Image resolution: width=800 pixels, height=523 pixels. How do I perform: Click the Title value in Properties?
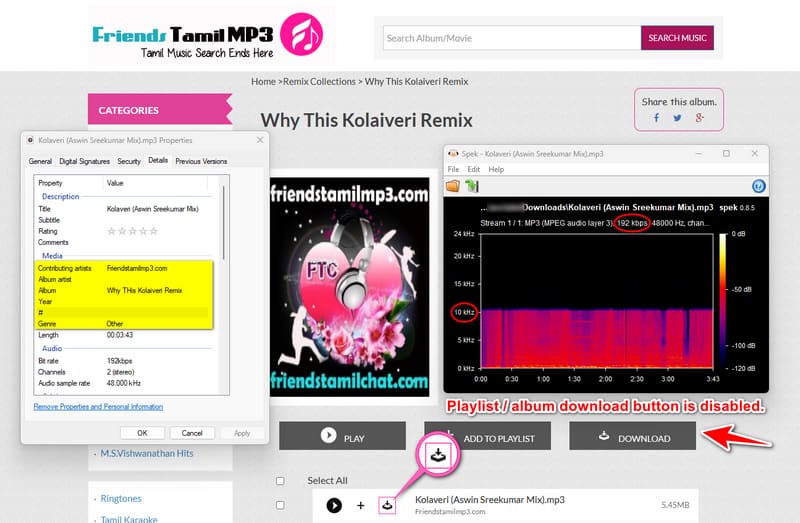(x=153, y=209)
